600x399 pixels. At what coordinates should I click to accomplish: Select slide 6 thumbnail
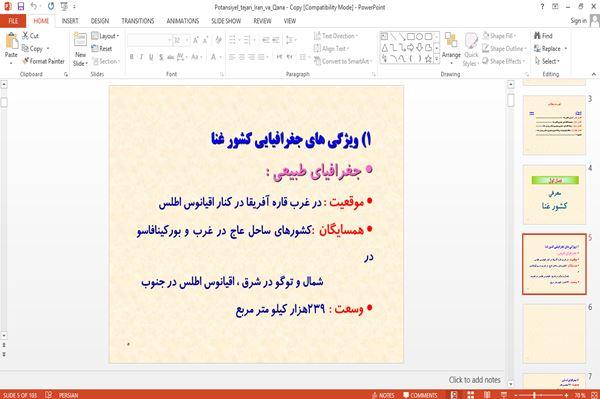(x=554, y=334)
